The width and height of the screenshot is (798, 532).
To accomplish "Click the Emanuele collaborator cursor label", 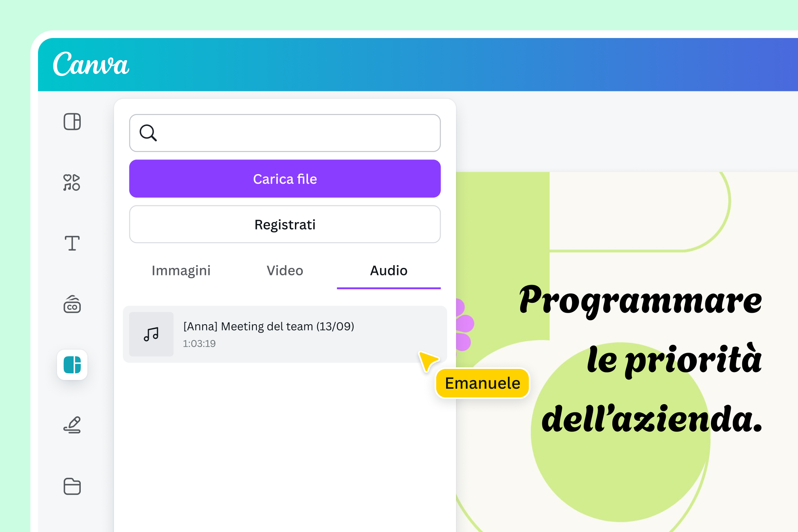I will (483, 383).
